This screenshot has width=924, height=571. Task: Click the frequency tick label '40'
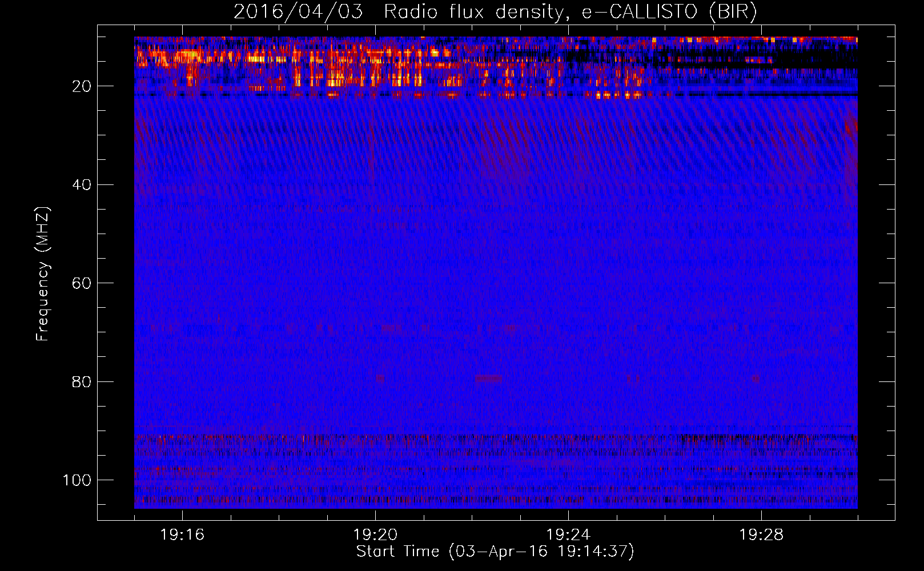coord(82,184)
